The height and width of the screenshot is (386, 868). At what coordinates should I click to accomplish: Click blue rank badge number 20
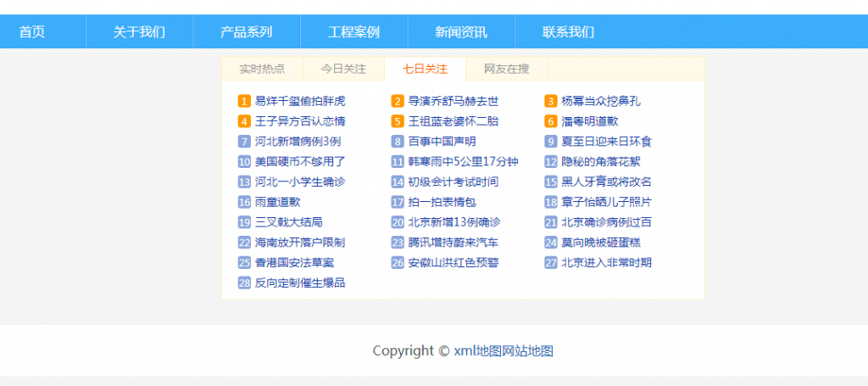click(x=398, y=222)
